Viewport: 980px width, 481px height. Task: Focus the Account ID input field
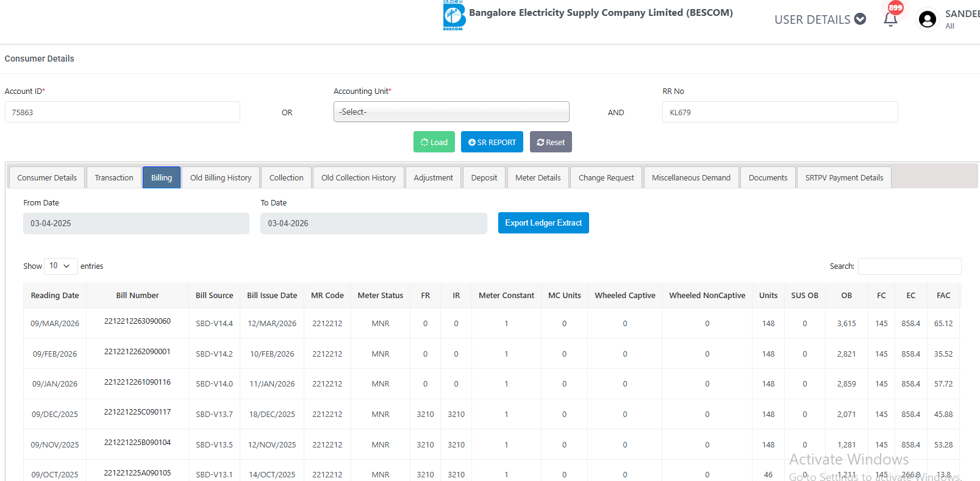(x=122, y=112)
